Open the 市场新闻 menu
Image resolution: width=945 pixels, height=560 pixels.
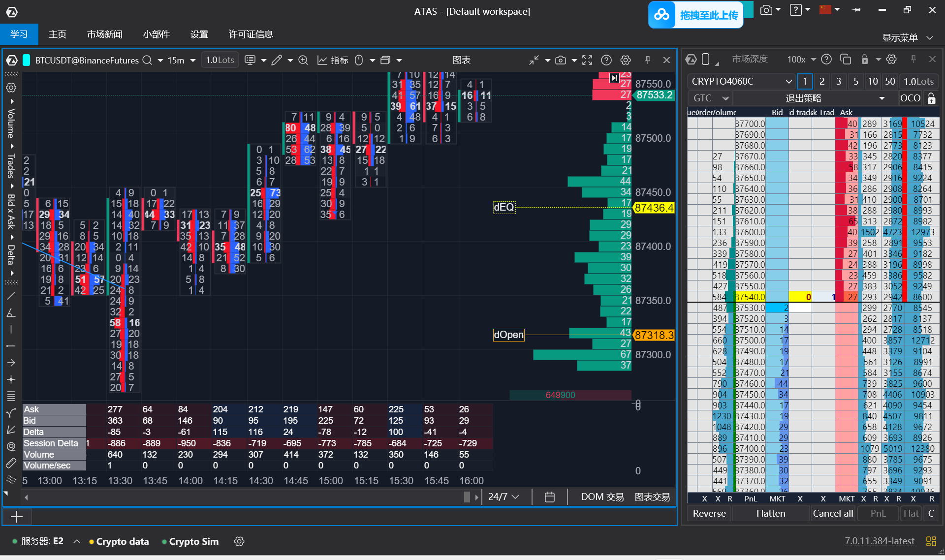coord(104,34)
